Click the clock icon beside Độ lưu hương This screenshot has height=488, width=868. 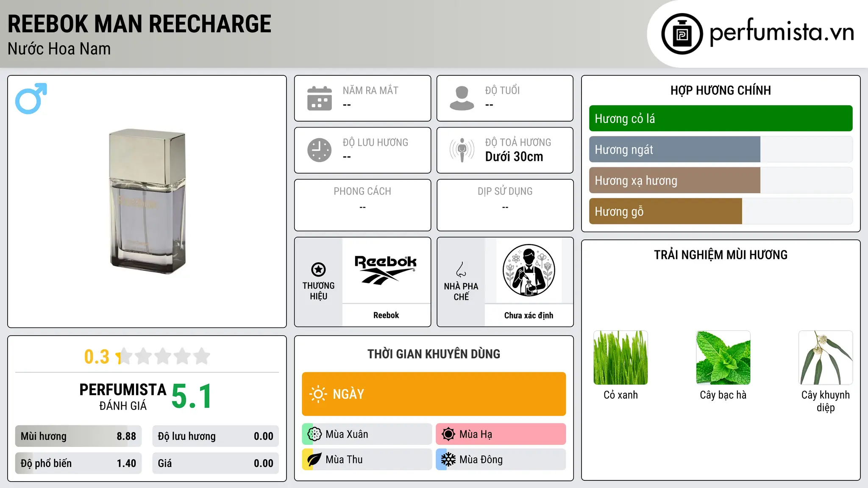tap(320, 150)
